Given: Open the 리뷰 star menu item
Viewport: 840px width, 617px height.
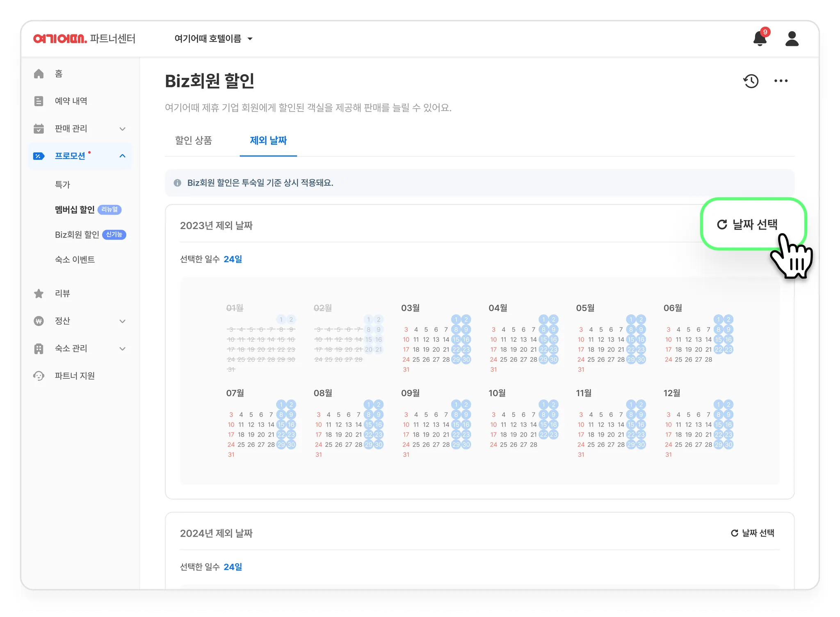Looking at the screenshot, I should pos(62,294).
